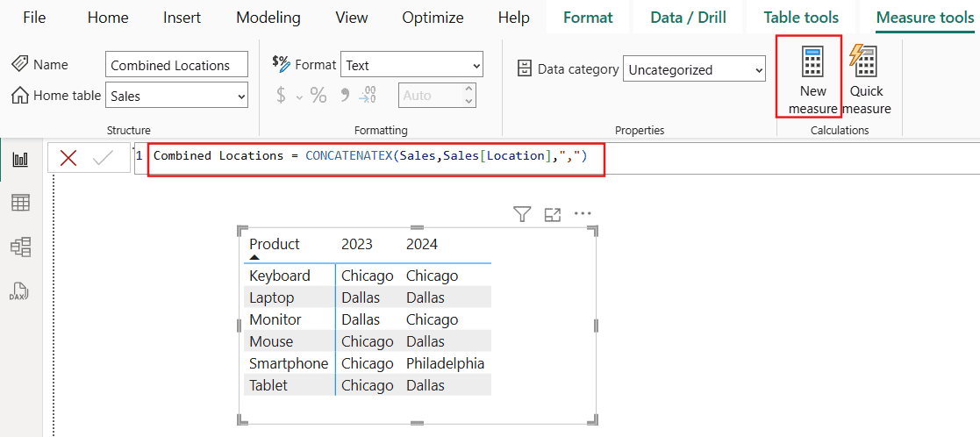Screen dimensions: 980x437
Task: Click the Quick measure icon
Action: coord(864,61)
